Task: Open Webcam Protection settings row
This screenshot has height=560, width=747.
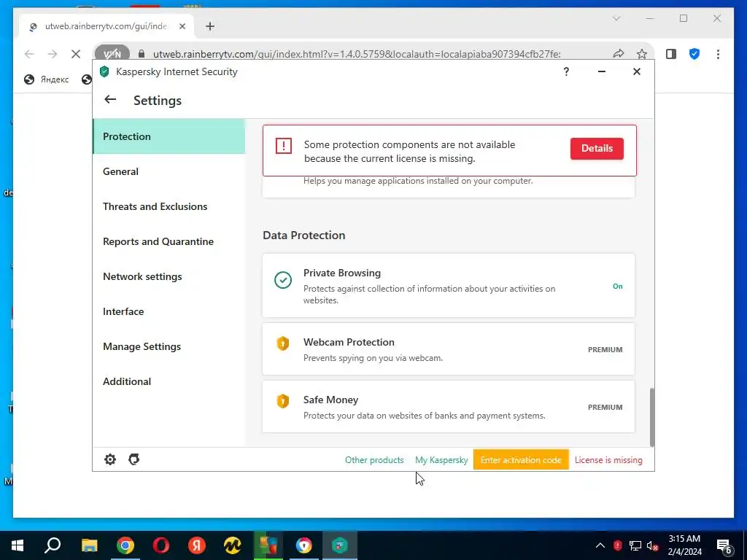Action: click(449, 349)
